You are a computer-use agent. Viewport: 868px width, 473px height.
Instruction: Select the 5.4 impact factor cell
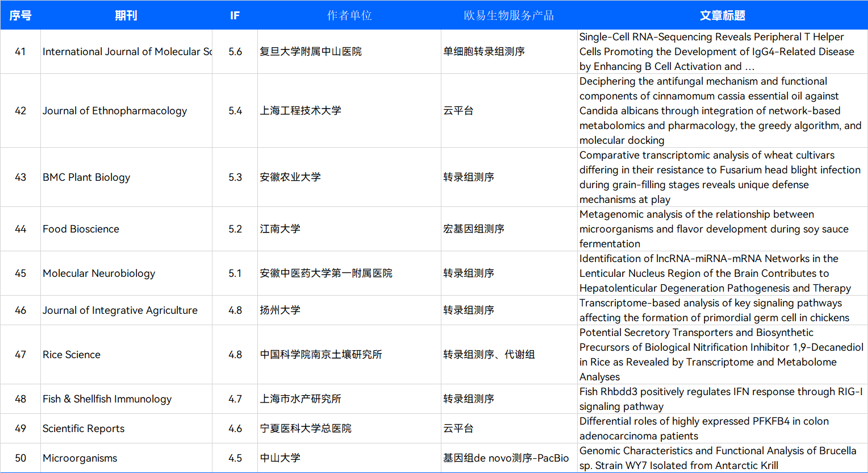[235, 111]
